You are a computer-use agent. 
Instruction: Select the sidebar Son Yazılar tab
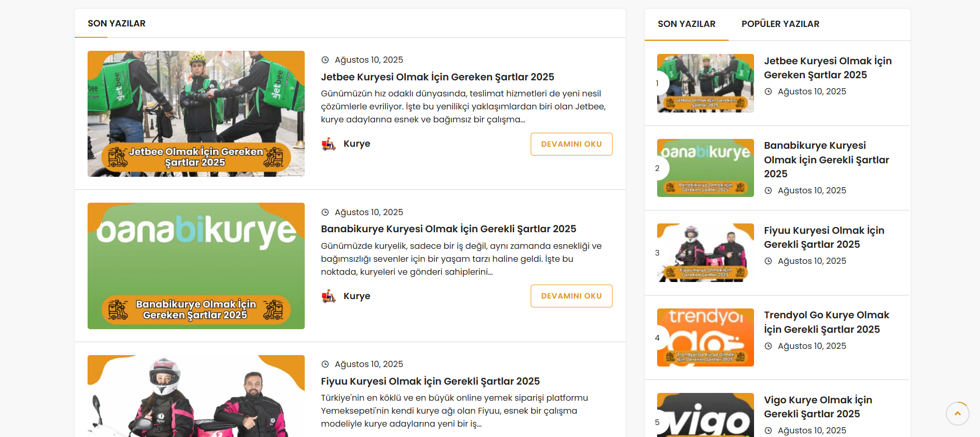pyautogui.click(x=687, y=24)
